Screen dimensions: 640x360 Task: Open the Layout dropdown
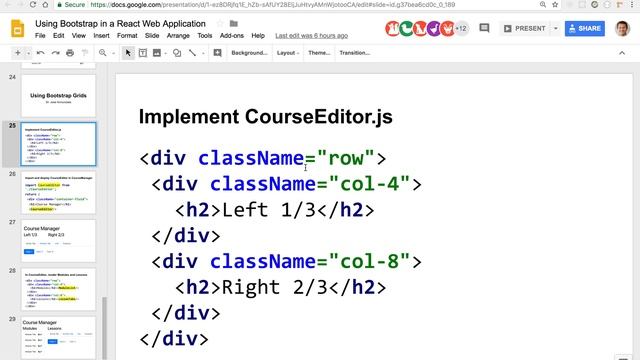pos(288,53)
